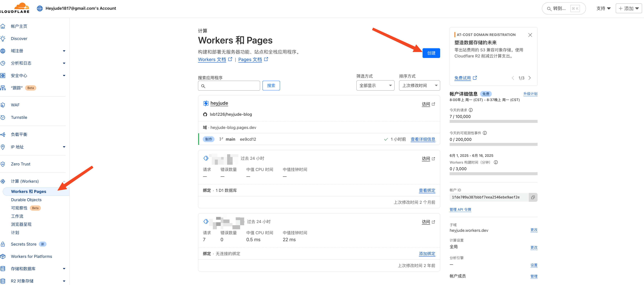Click 查看详细信息 for main deployment
Viewport: 644px width, 285px height.
pyautogui.click(x=423, y=139)
